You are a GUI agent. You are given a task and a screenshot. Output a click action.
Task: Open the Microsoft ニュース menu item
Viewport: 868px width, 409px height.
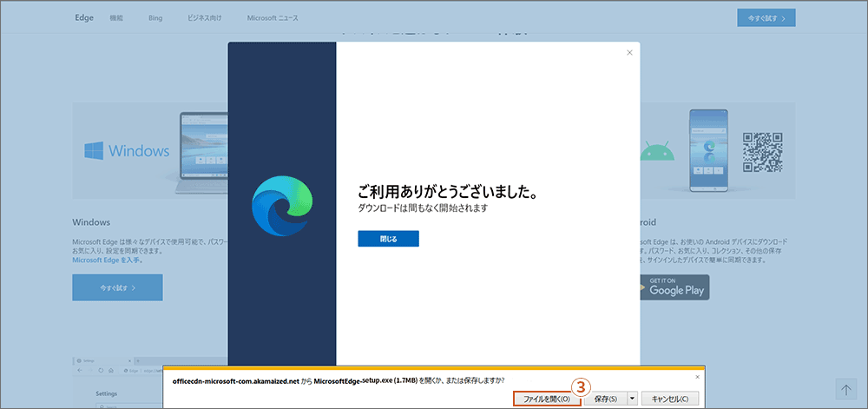(x=273, y=18)
